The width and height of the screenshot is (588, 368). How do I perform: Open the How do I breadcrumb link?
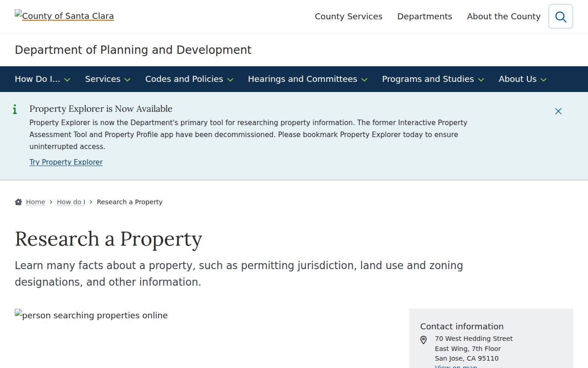[71, 202]
